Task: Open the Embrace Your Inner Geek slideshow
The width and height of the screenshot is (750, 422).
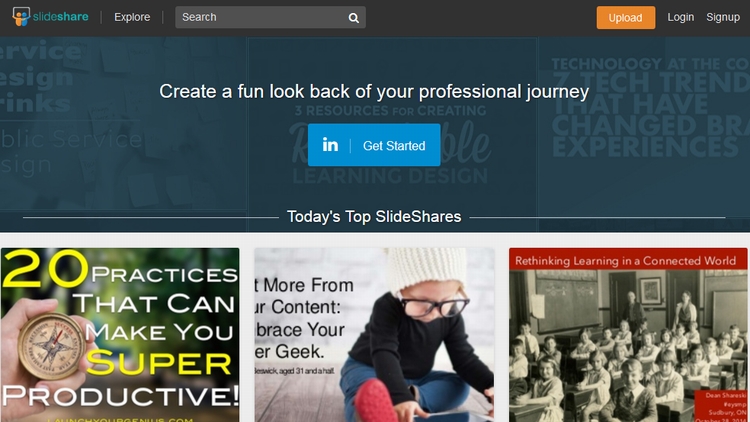Action: coord(374,335)
